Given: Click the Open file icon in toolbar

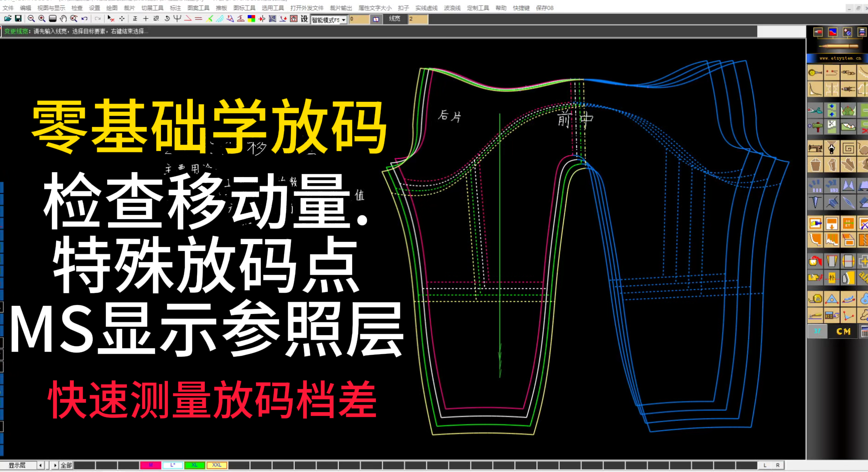Looking at the screenshot, I should coord(8,19).
